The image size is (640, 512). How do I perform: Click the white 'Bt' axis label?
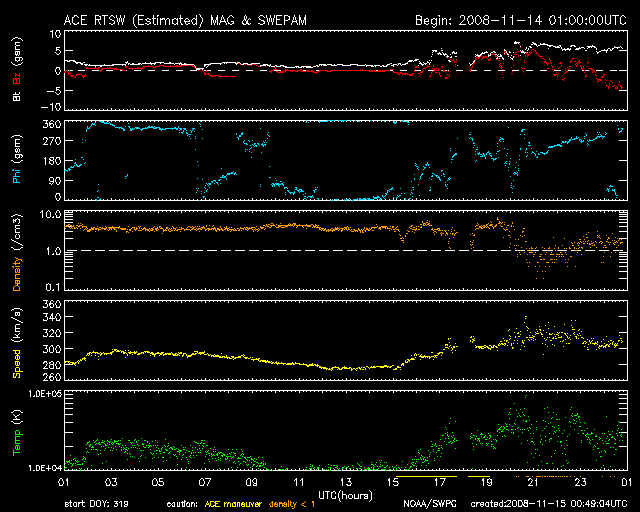[17, 96]
